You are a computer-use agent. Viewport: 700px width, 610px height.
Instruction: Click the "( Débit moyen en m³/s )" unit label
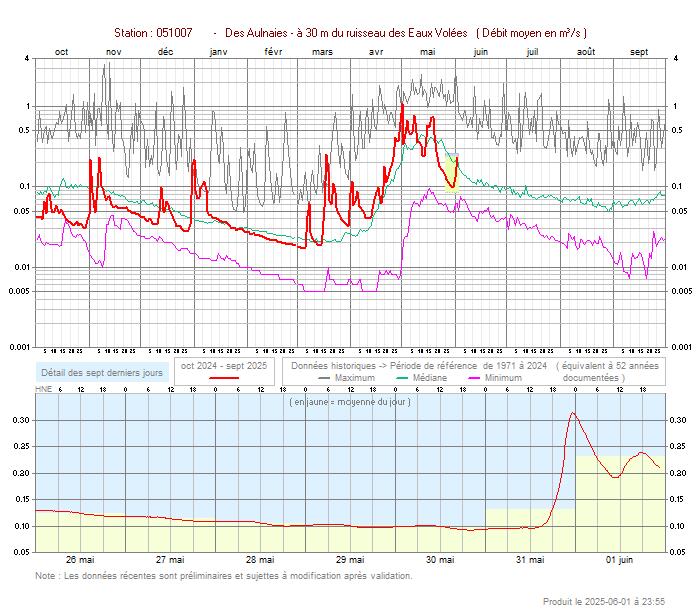click(x=531, y=33)
